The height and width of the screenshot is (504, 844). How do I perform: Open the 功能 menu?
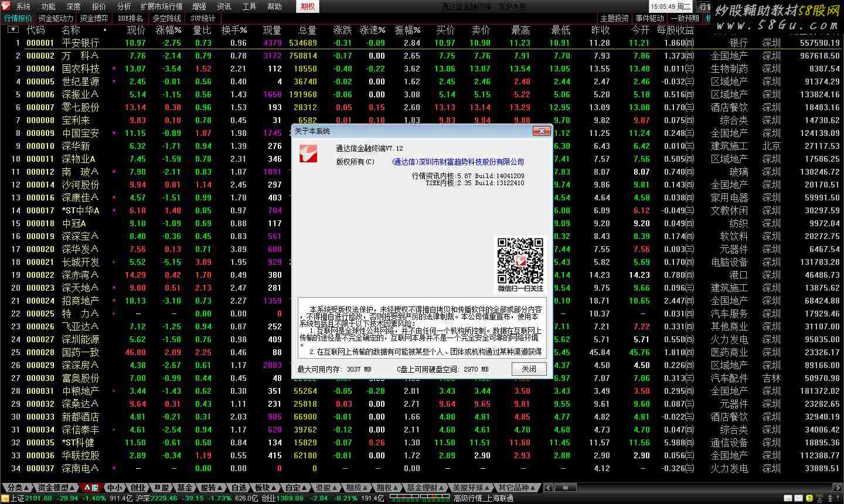click(48, 6)
